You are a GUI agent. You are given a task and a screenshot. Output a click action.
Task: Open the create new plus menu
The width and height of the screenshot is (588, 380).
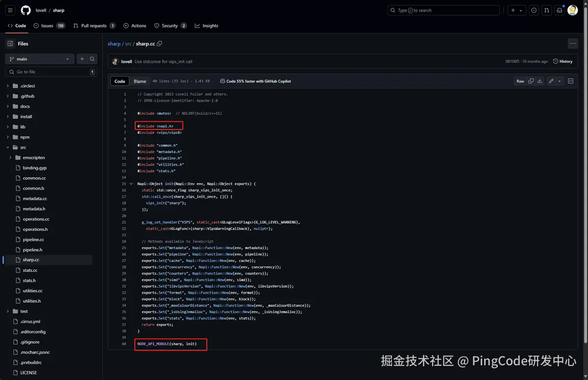tap(516, 10)
